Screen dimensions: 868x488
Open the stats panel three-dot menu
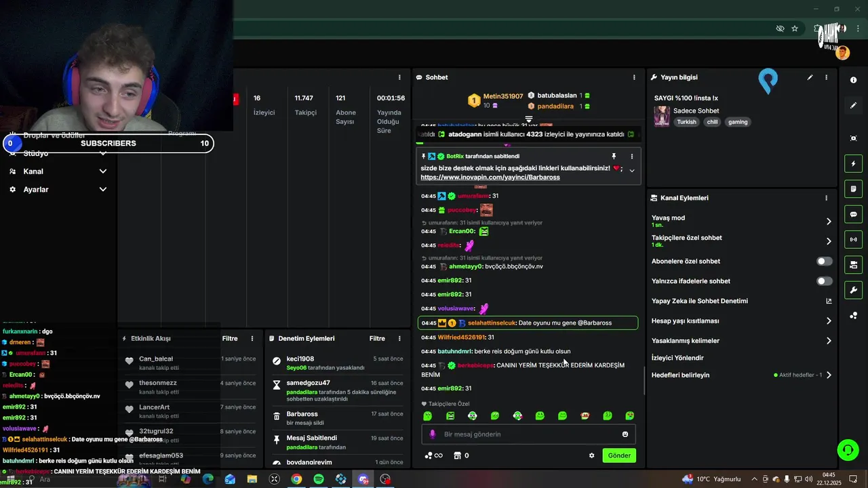pyautogui.click(x=399, y=77)
